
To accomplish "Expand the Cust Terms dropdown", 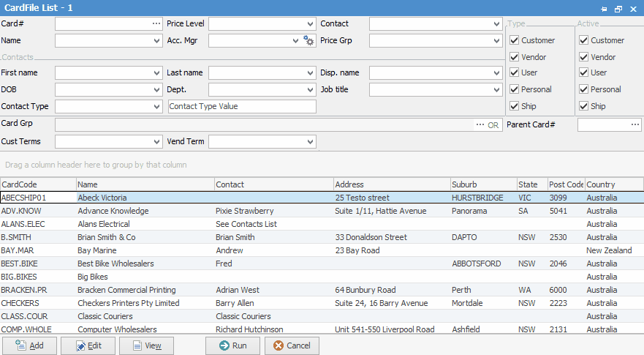I will click(x=156, y=141).
